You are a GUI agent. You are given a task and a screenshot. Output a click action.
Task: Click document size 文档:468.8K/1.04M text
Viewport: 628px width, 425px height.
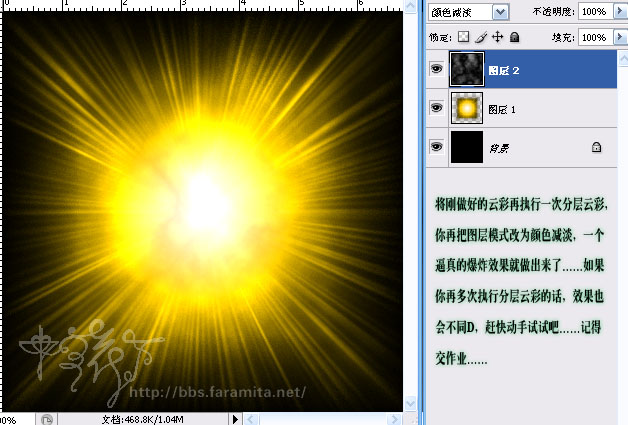click(x=143, y=419)
